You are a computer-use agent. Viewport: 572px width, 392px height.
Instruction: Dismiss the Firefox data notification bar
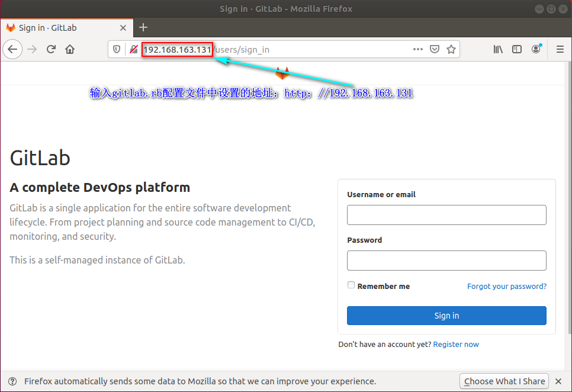click(x=558, y=381)
